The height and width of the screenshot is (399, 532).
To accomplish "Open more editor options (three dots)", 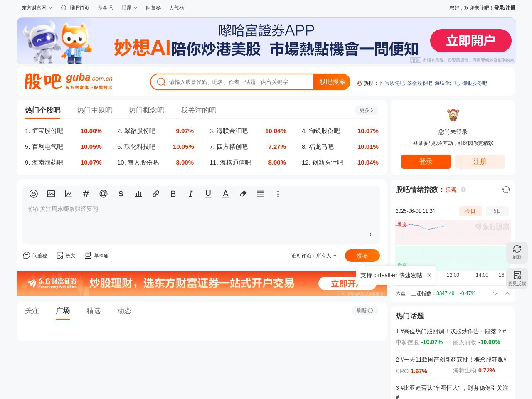I will pyautogui.click(x=278, y=194).
